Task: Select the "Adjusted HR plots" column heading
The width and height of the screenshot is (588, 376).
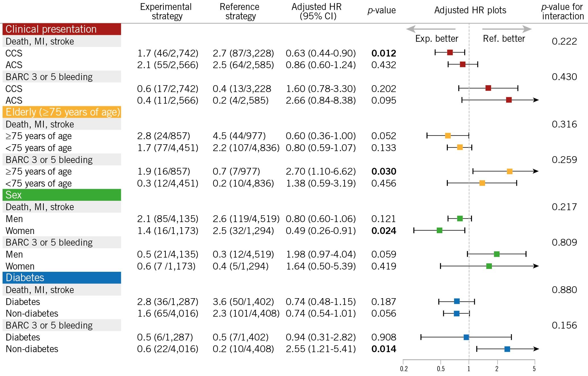Action: (x=470, y=10)
